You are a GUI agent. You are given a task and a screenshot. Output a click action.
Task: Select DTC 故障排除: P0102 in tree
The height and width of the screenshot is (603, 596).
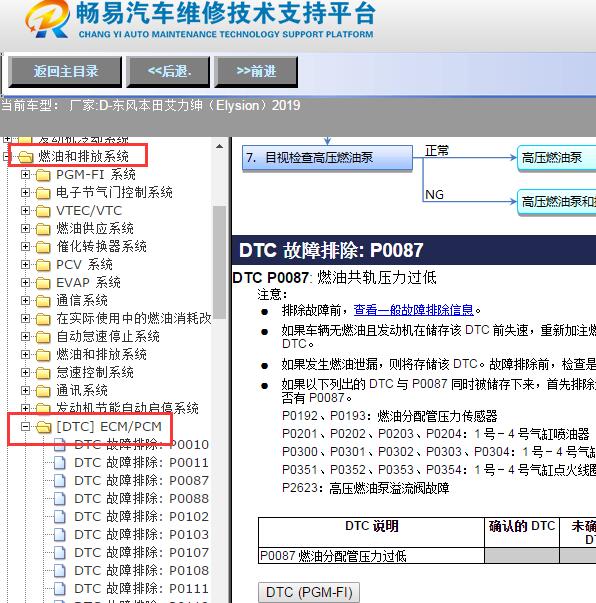(142, 516)
